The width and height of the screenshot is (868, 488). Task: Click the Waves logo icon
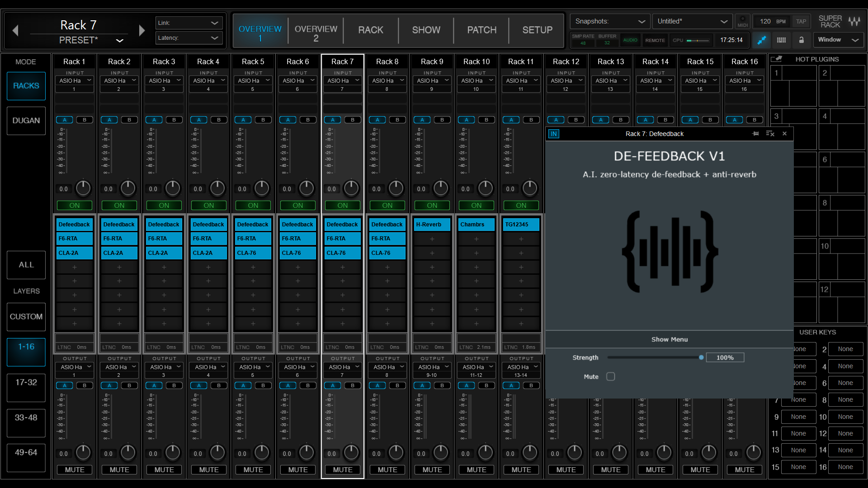pyautogui.click(x=854, y=21)
